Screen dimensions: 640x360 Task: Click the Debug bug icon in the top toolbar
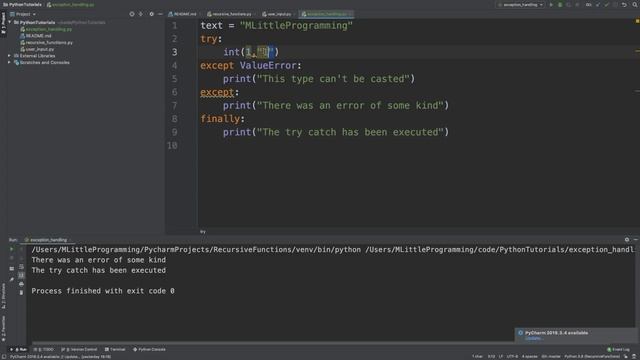pos(560,5)
